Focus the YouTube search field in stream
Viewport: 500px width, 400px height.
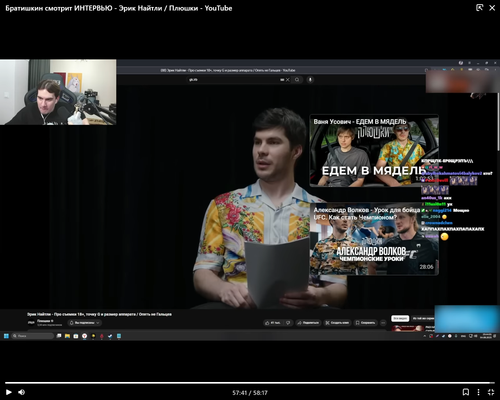(x=233, y=80)
